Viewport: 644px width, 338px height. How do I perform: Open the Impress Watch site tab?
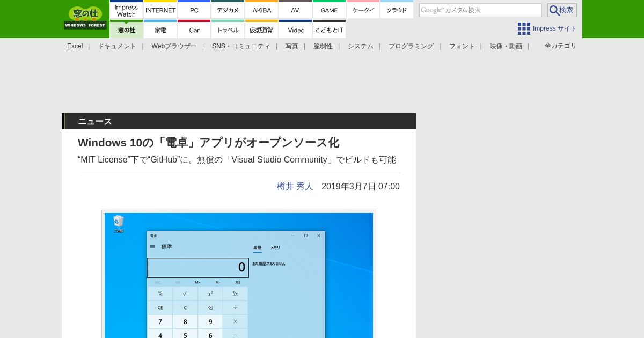click(x=127, y=10)
